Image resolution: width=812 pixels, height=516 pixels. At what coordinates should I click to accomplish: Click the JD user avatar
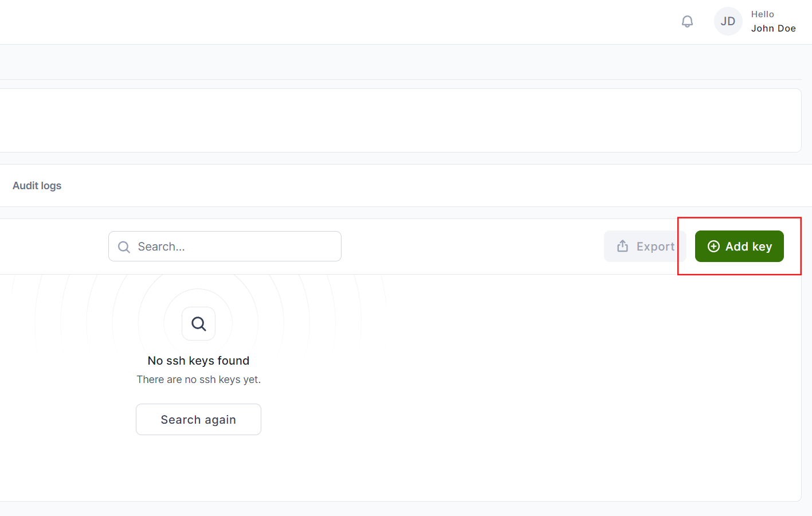pos(728,22)
